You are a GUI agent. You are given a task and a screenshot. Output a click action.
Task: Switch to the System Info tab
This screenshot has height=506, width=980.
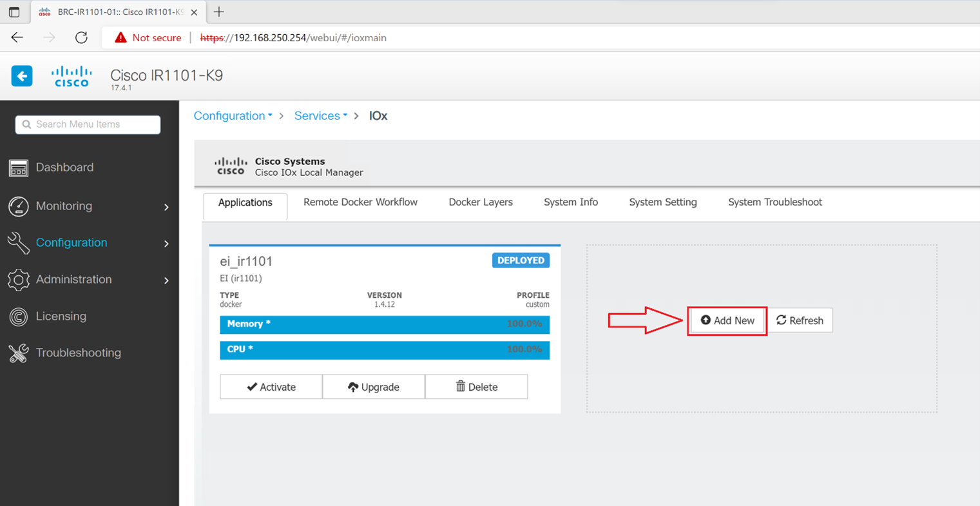[571, 202]
